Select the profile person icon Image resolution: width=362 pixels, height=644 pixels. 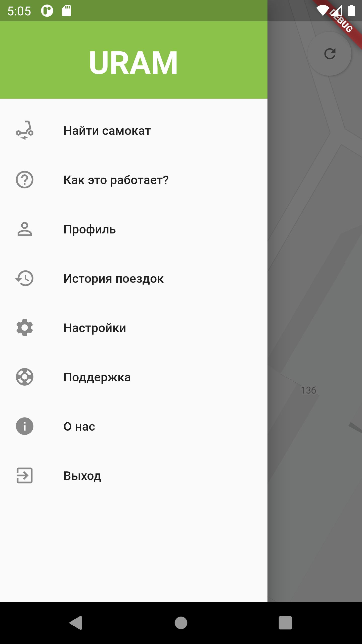pyautogui.click(x=25, y=229)
